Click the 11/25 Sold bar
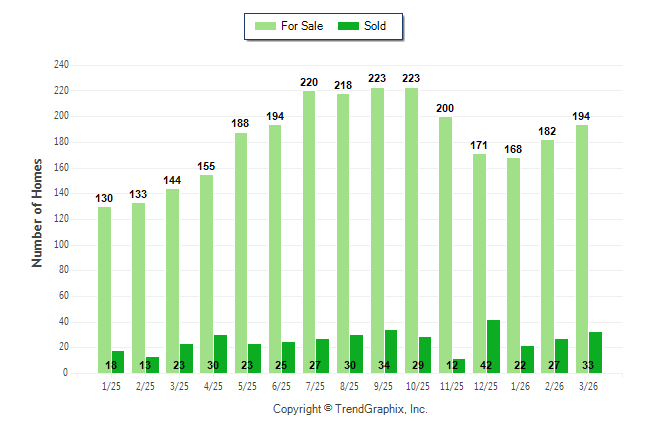This screenshot has width=646, height=434. click(459, 366)
